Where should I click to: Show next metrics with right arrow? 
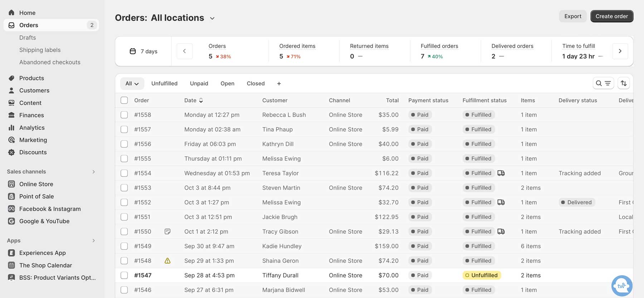click(620, 51)
